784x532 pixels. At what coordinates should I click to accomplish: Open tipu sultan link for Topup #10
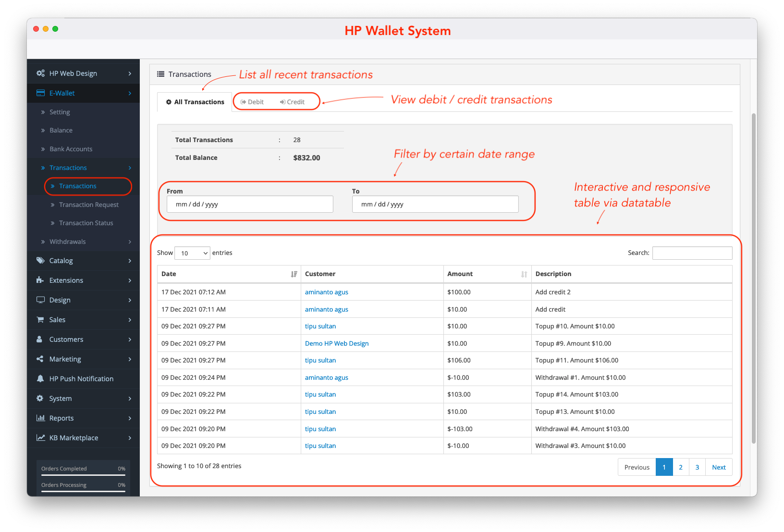320,326
